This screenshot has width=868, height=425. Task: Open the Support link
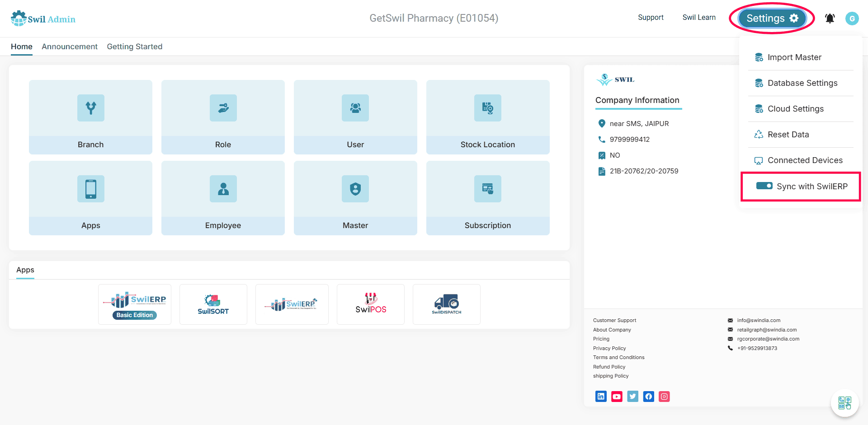(x=651, y=18)
